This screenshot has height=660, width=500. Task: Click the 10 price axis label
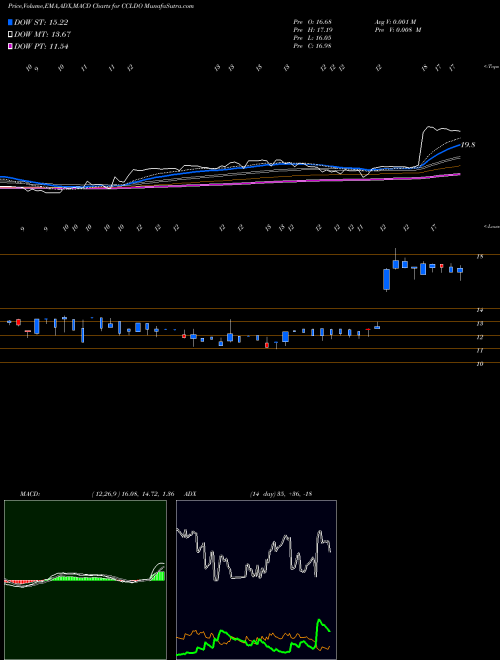click(480, 364)
